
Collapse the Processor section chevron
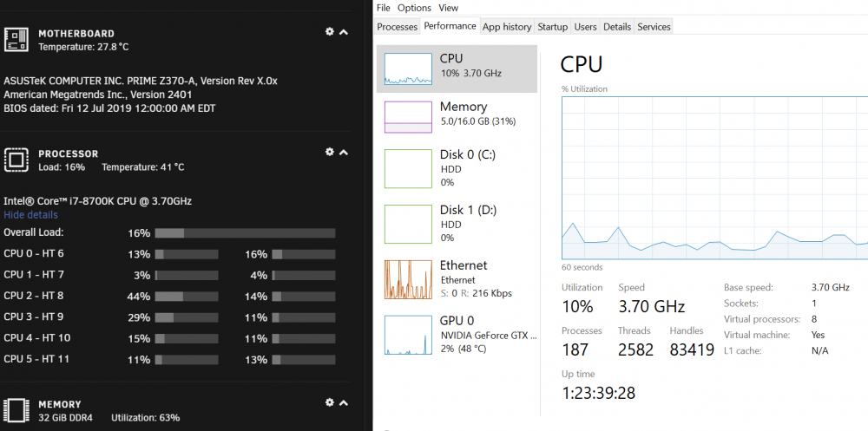point(343,152)
